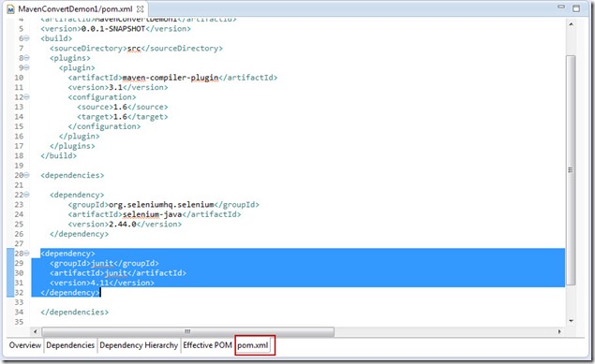This screenshot has width=595, height=364.
Task: Click the closing build tag
Action: 59,155
